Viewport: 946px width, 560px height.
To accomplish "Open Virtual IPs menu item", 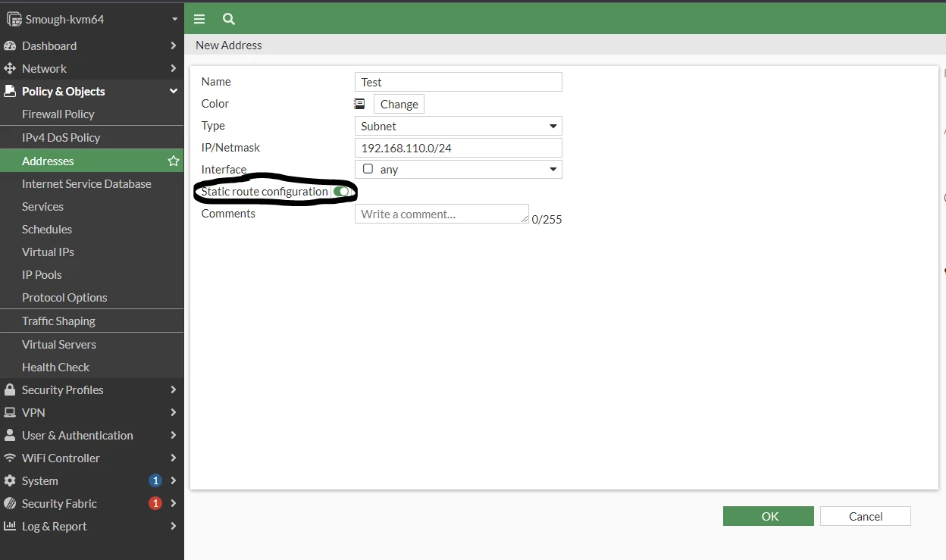I will pos(92,252).
